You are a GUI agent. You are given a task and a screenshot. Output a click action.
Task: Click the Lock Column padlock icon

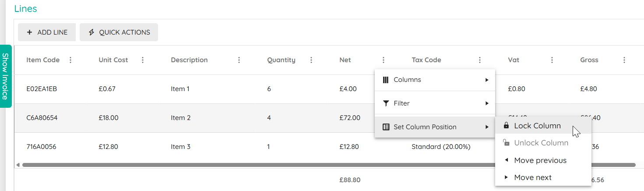(x=506, y=126)
